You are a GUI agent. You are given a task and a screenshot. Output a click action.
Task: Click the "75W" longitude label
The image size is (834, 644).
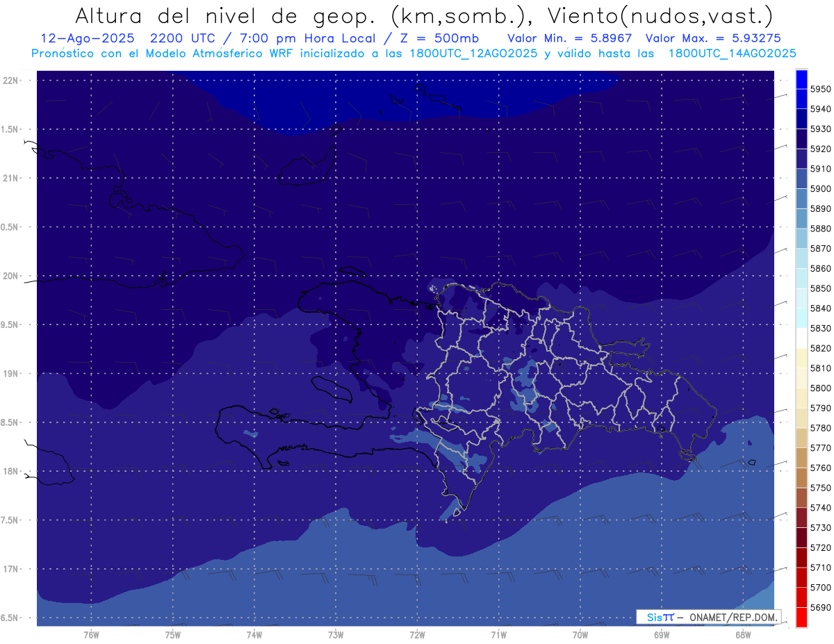coord(173,634)
